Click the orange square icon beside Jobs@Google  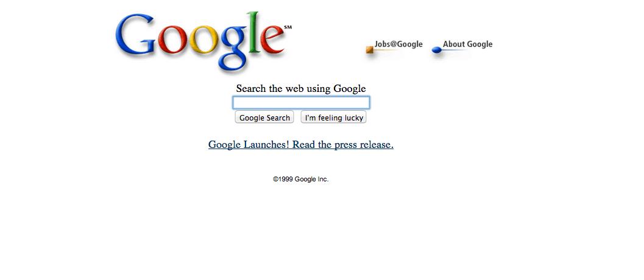pyautogui.click(x=369, y=50)
